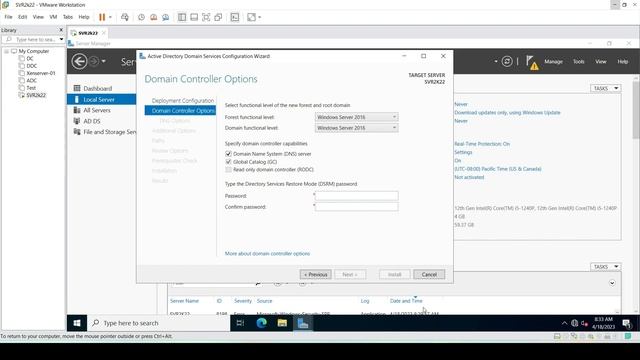Enter full screen mode icon
Viewport: 640px width, 360px height.
(x=206, y=17)
